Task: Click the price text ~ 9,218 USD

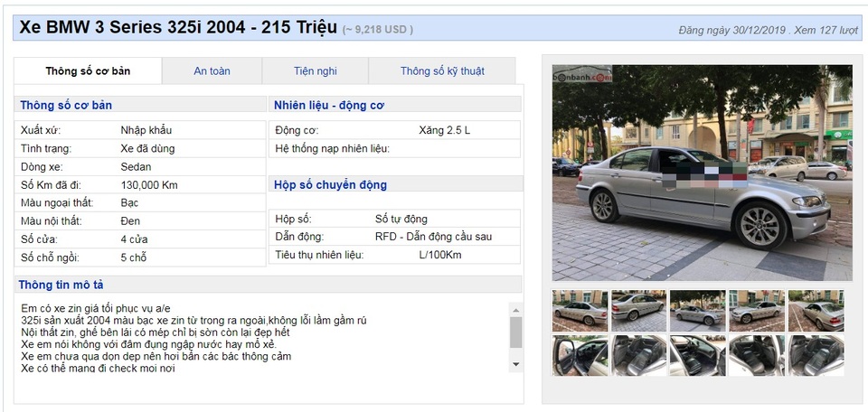Action: pyautogui.click(x=378, y=29)
